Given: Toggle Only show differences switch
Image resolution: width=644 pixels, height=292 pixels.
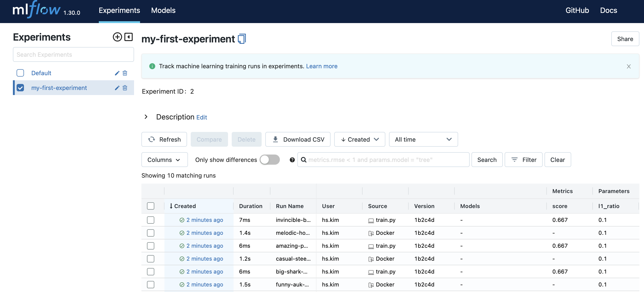Looking at the screenshot, I should point(269,160).
